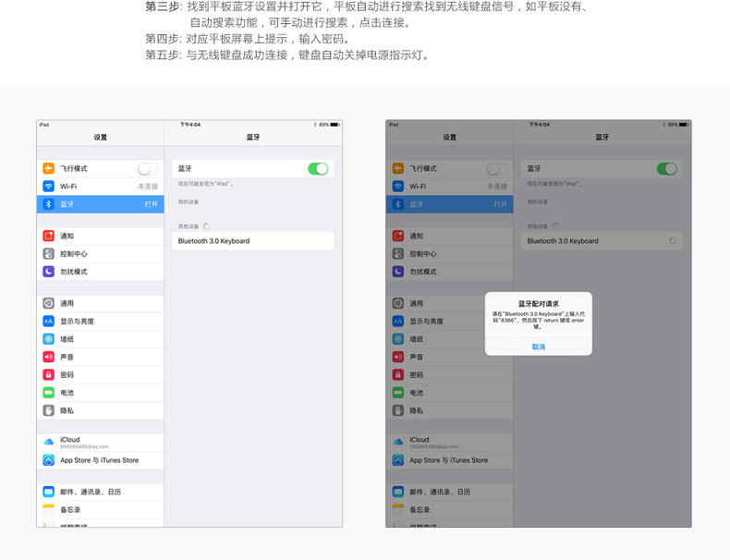Toggle Bluetooth switch in right iPad
Image resolution: width=730 pixels, height=560 pixels.
pyautogui.click(x=666, y=168)
